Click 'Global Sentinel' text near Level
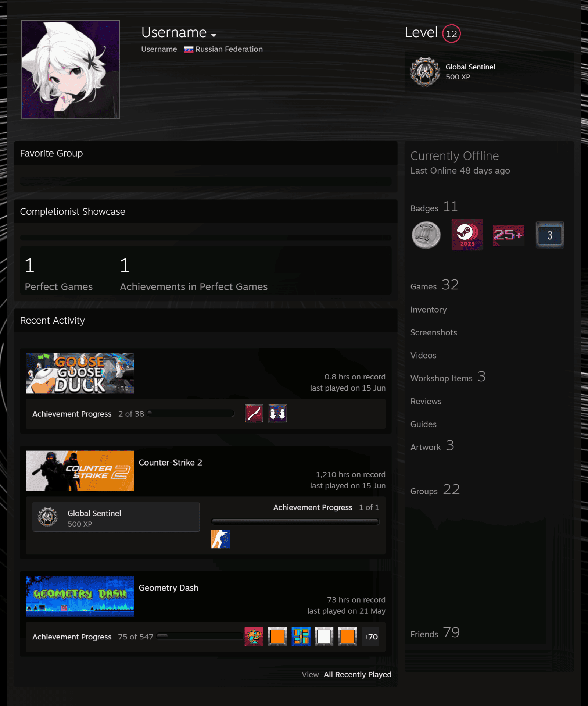This screenshot has height=706, width=588. pos(470,67)
